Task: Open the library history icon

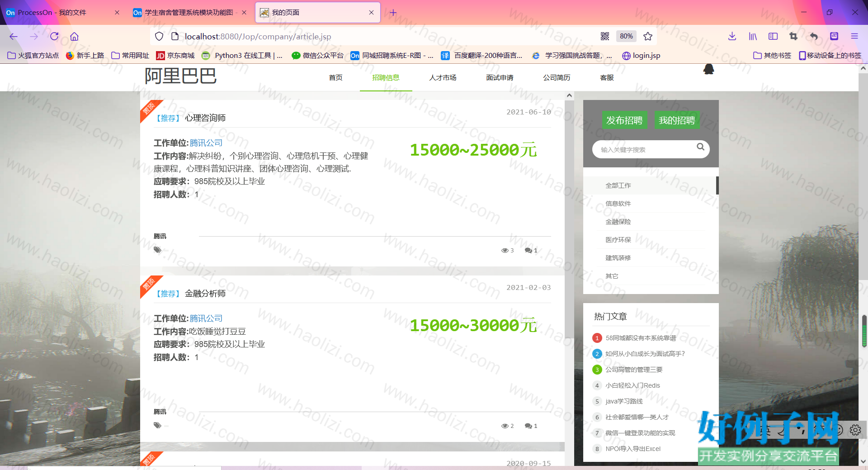Action: pos(753,36)
